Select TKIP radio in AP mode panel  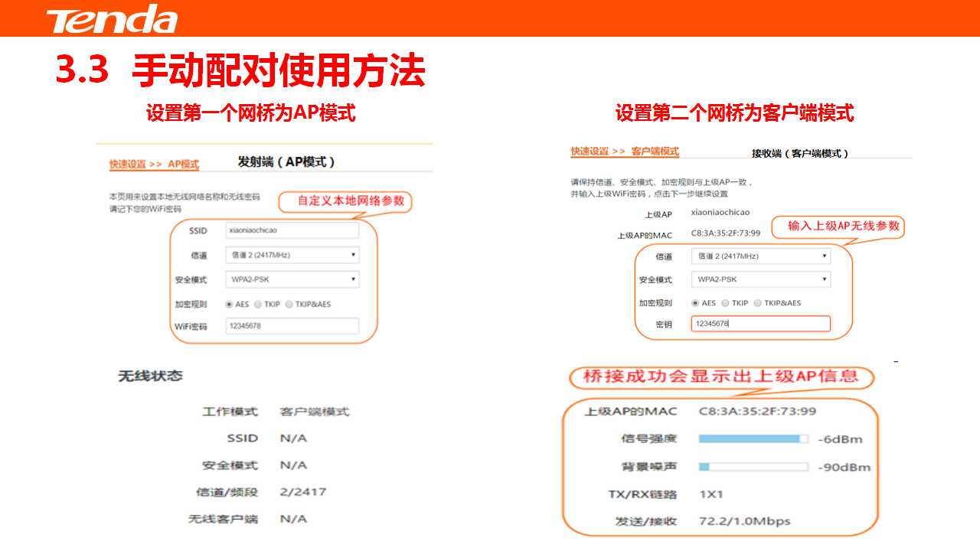coord(258,305)
